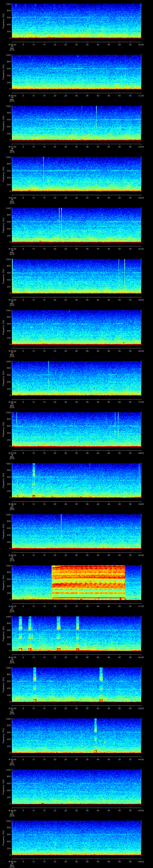The width and height of the screenshot is (153, 868).
Task: Open the spectrogram panel starting at 8:44:00
Action: [x=76, y=786]
